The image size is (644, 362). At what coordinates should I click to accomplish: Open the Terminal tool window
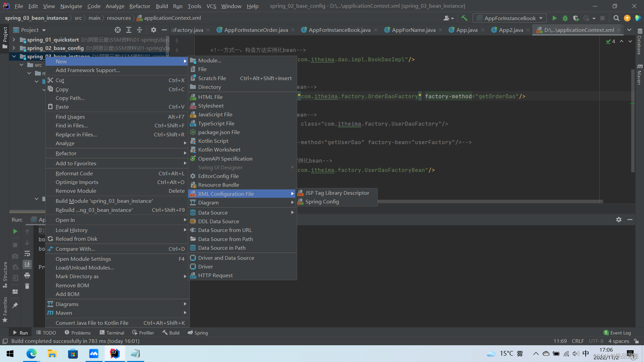pos(112,333)
